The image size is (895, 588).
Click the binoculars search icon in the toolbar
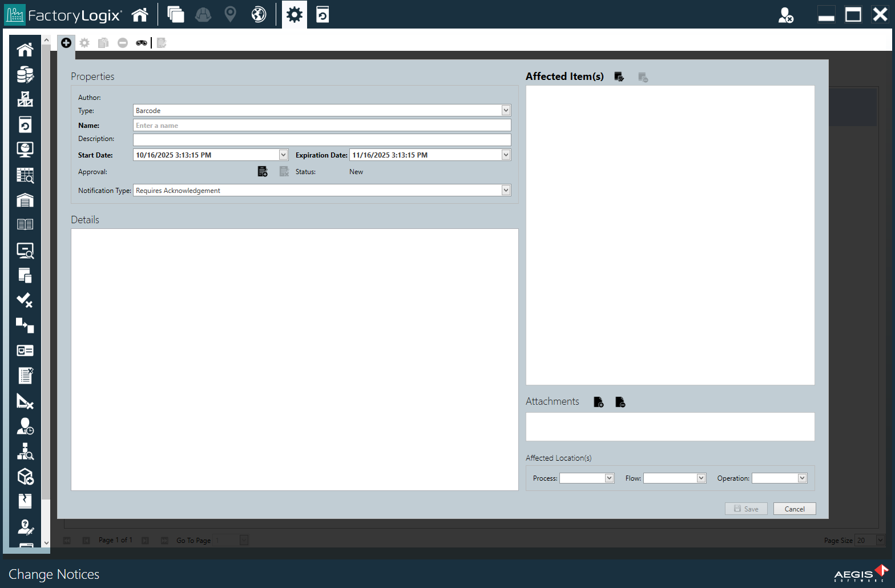click(141, 43)
